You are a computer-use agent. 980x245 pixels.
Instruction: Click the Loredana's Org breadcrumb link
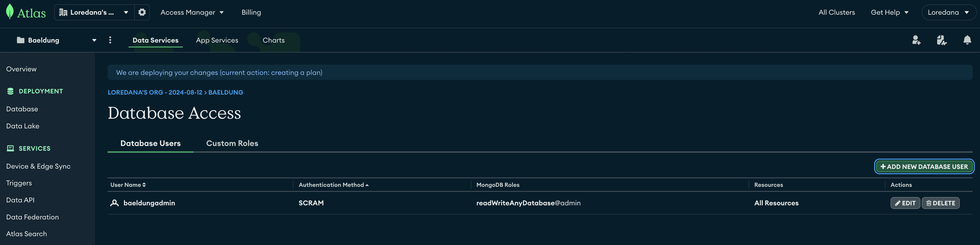pos(155,93)
